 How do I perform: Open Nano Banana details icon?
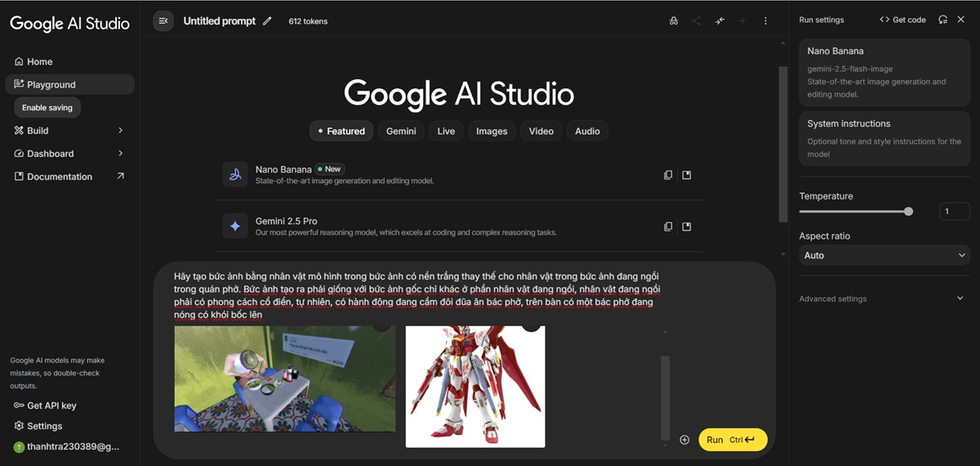point(687,175)
